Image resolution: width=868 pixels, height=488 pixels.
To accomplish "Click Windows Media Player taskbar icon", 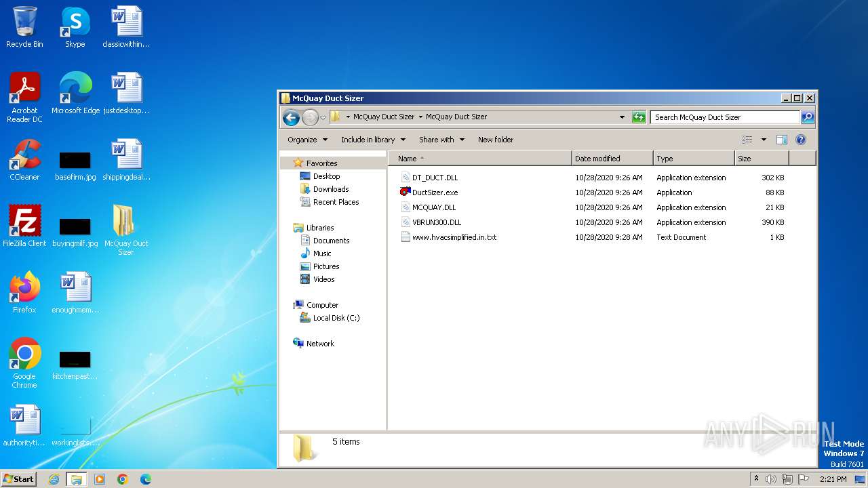I will tap(100, 479).
